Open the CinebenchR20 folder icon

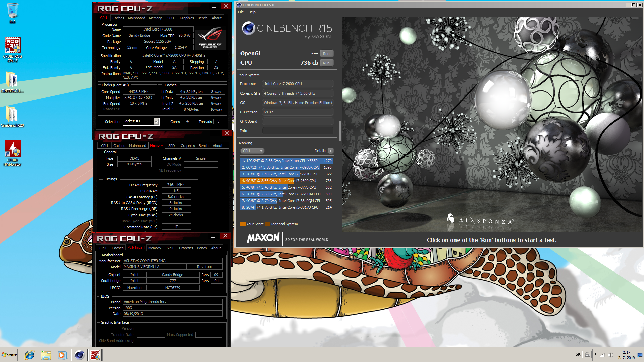[12, 117]
